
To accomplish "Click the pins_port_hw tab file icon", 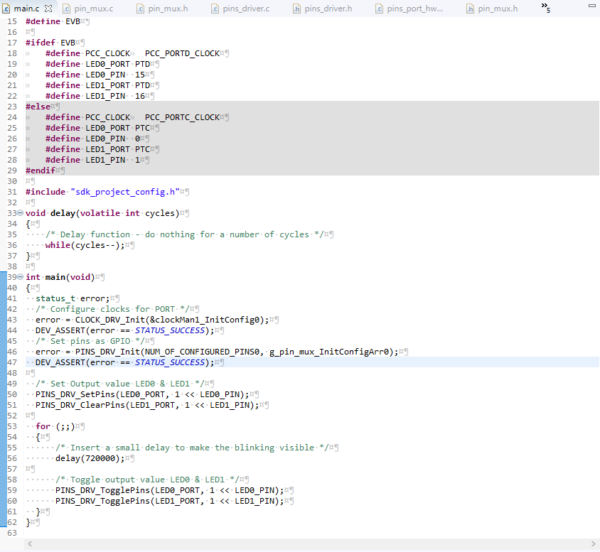I will [x=377, y=8].
